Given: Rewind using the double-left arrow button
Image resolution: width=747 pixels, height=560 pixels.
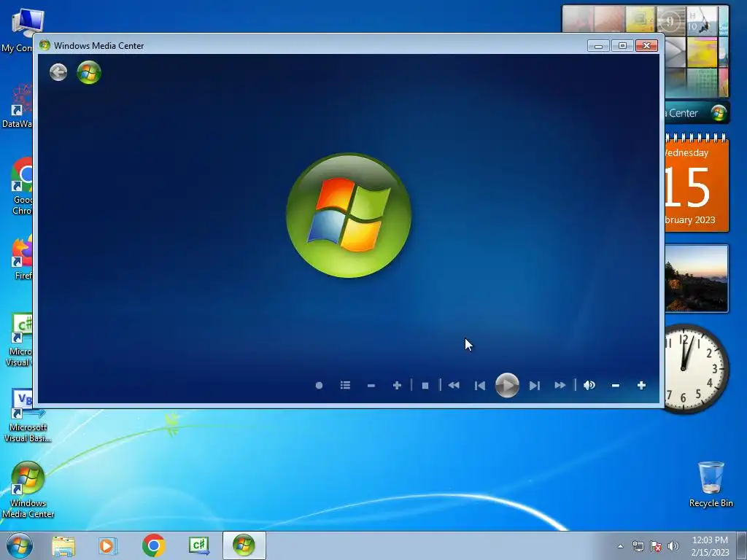Looking at the screenshot, I should [454, 385].
